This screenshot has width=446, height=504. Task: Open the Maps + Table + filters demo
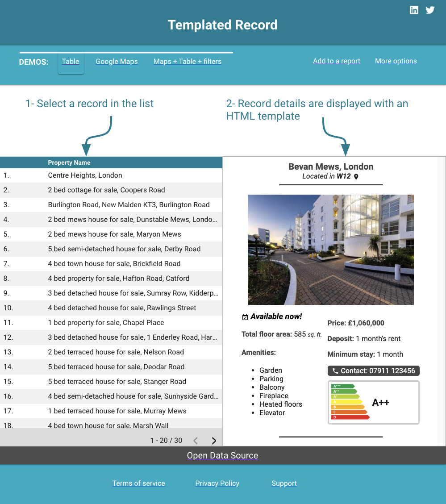click(188, 62)
